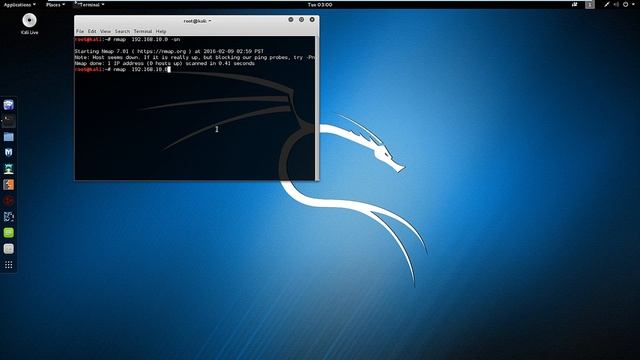Click the Tue 03:00 clock
Screen dimensions: 640x360
[x=320, y=5]
